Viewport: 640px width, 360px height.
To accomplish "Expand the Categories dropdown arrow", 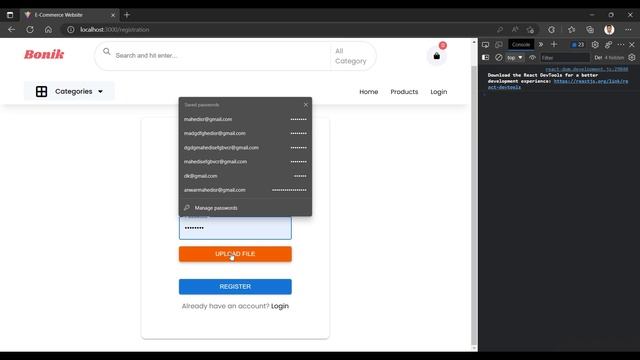I will point(100,91).
